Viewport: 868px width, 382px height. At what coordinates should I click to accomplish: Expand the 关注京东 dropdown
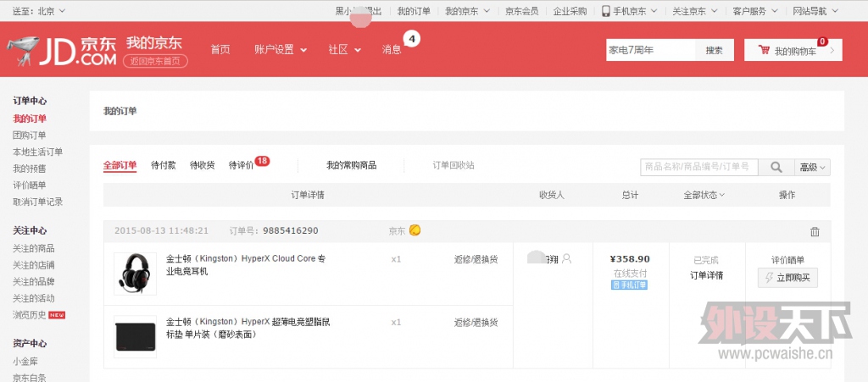click(695, 10)
